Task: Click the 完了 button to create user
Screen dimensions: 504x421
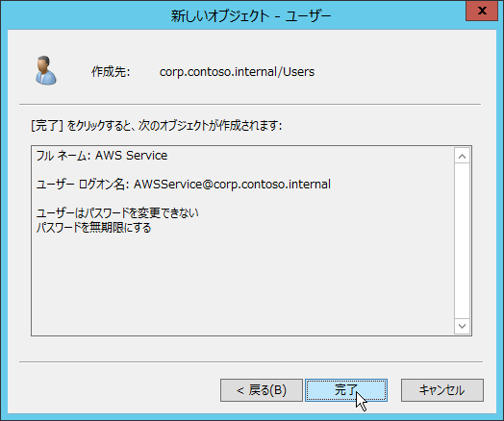Action: click(x=346, y=390)
